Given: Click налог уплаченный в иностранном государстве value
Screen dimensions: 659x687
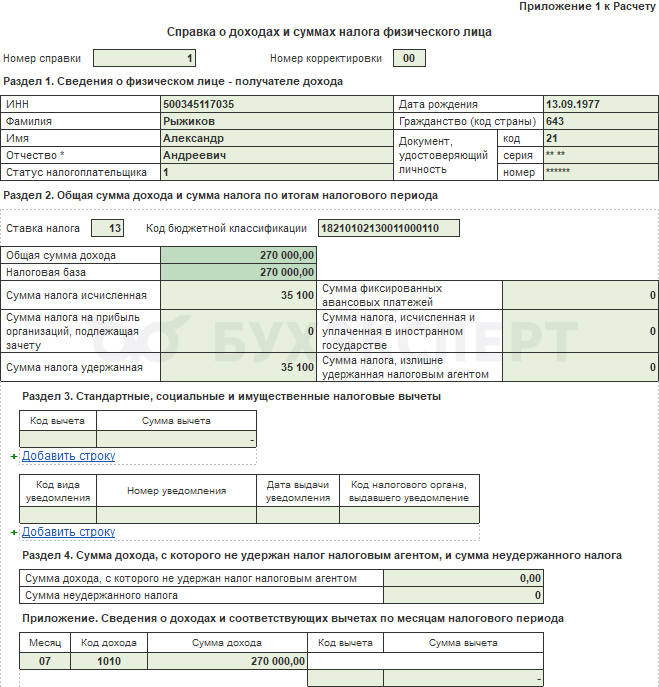Looking at the screenshot, I should tap(580, 331).
